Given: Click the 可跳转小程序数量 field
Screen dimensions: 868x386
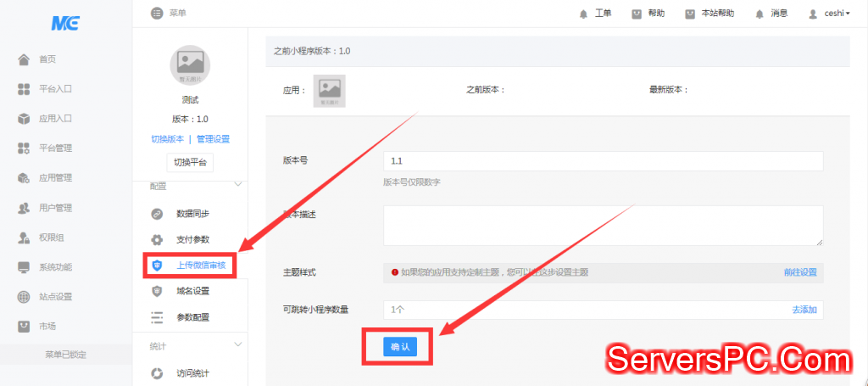Looking at the screenshot, I should tap(603, 310).
